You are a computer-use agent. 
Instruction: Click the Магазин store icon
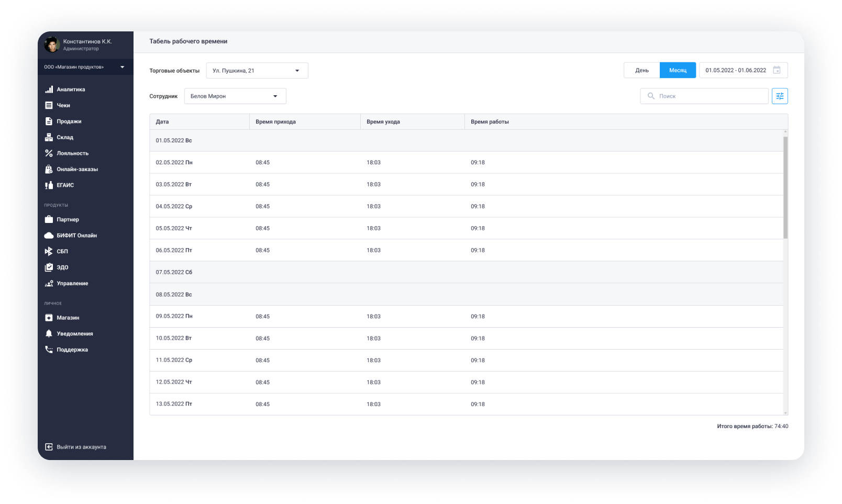[x=49, y=318]
